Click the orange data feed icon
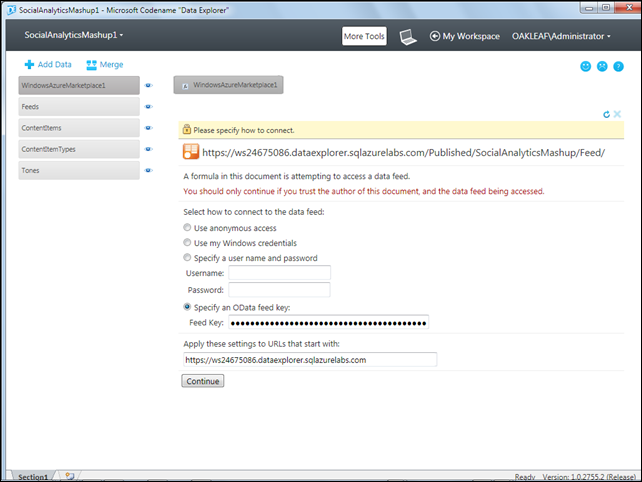This screenshot has height=482, width=642. (191, 151)
